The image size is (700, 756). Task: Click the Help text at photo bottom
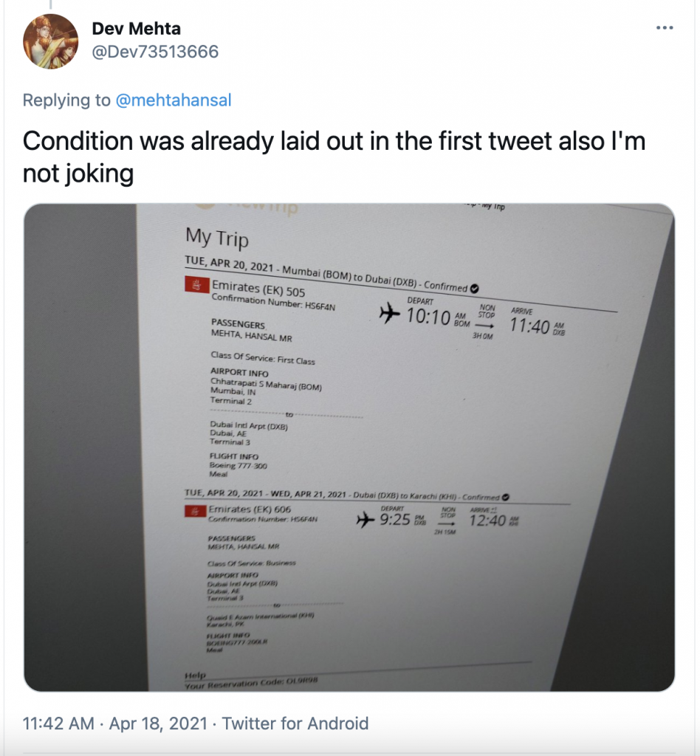[193, 675]
